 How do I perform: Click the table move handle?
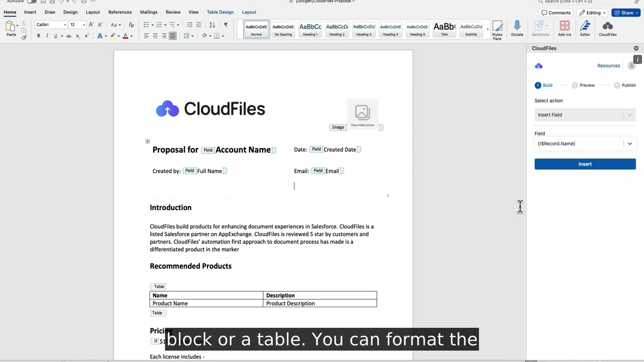(x=147, y=141)
